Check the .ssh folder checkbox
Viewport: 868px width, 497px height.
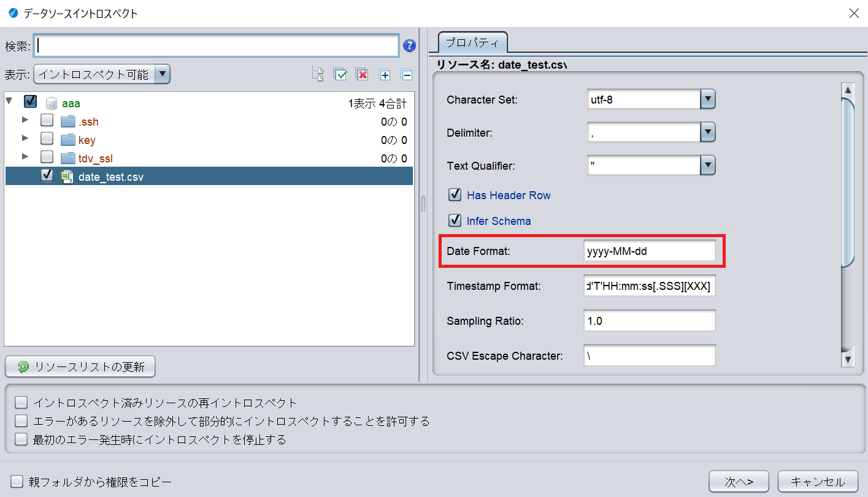pos(47,120)
